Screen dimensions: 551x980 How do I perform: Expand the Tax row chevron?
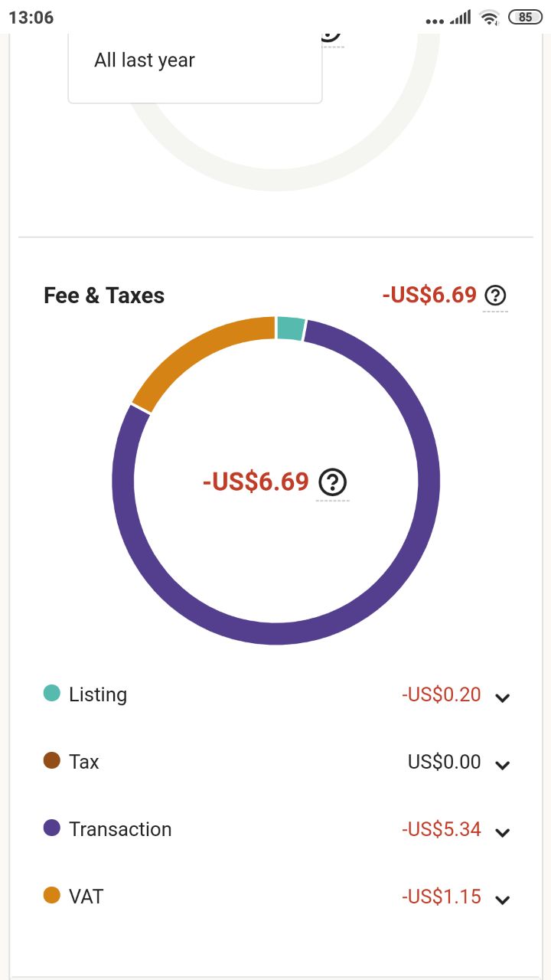[x=503, y=765]
